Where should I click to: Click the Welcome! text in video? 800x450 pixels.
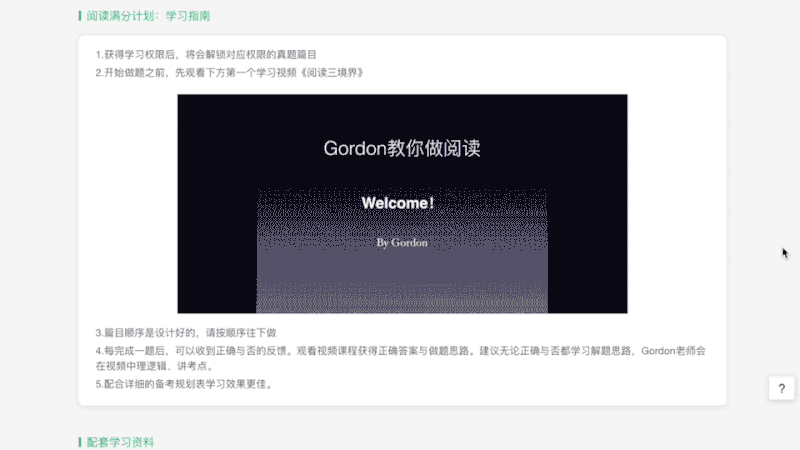pyautogui.click(x=398, y=204)
